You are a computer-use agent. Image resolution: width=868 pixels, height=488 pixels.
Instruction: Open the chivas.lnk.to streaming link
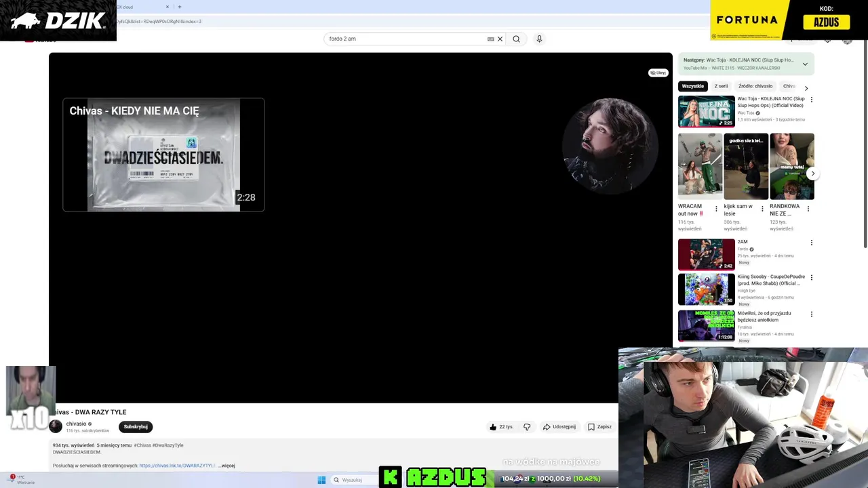(177, 466)
